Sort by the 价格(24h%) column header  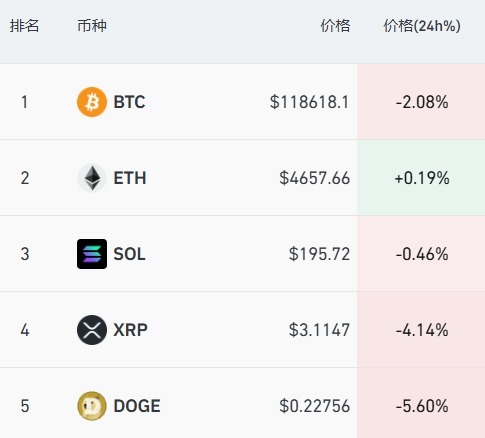tap(422, 26)
